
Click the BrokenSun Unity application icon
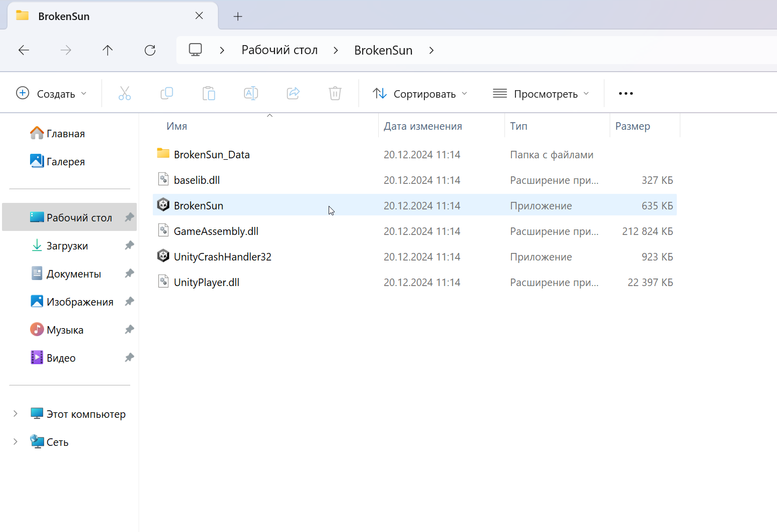(163, 204)
